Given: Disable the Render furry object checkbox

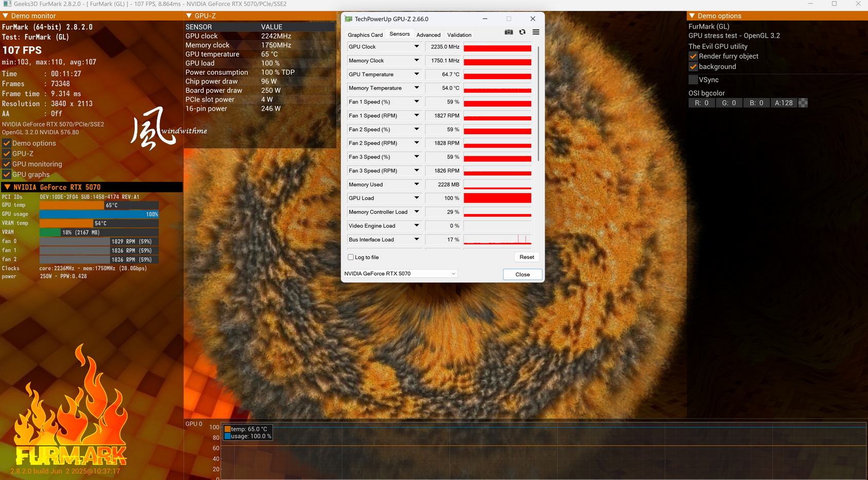Looking at the screenshot, I should pyautogui.click(x=693, y=57).
